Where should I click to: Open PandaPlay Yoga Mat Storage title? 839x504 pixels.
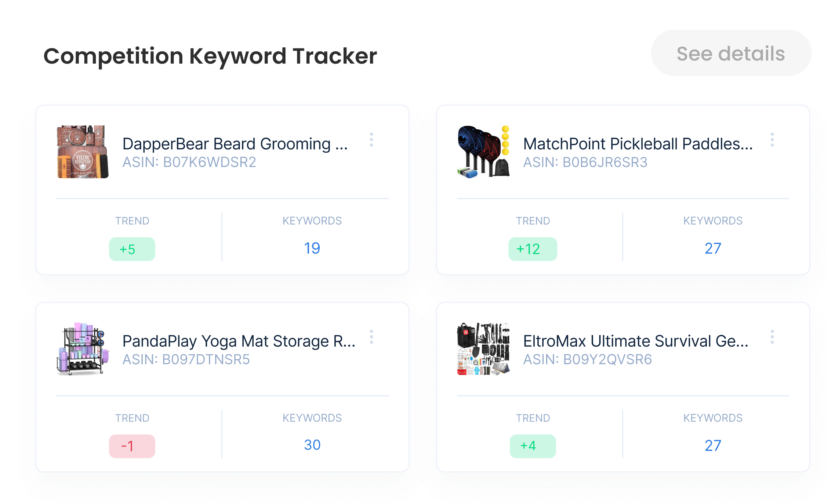coord(239,341)
